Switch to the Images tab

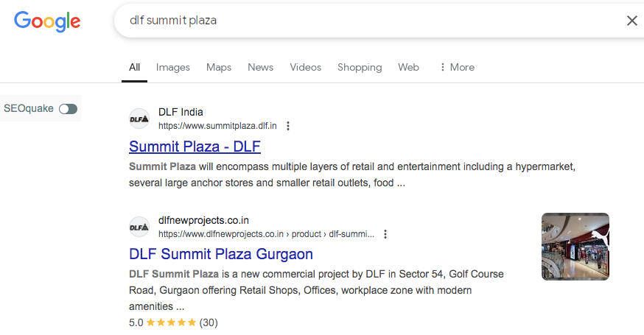point(173,67)
